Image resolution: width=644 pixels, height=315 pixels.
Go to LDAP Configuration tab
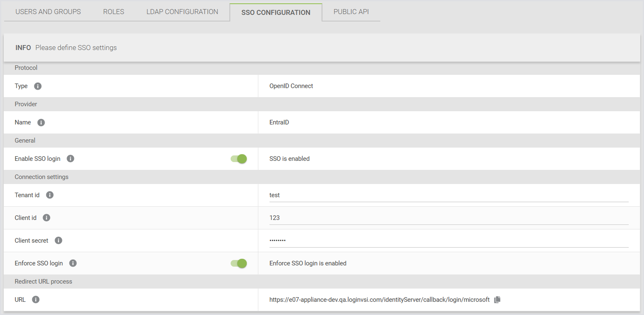pyautogui.click(x=182, y=12)
